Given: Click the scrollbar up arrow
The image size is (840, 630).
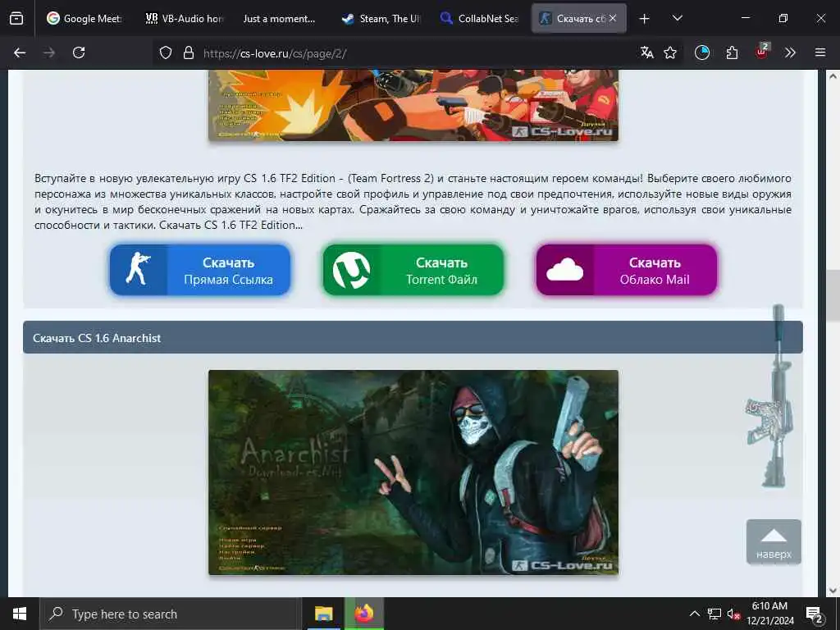Looking at the screenshot, I should pos(833,76).
